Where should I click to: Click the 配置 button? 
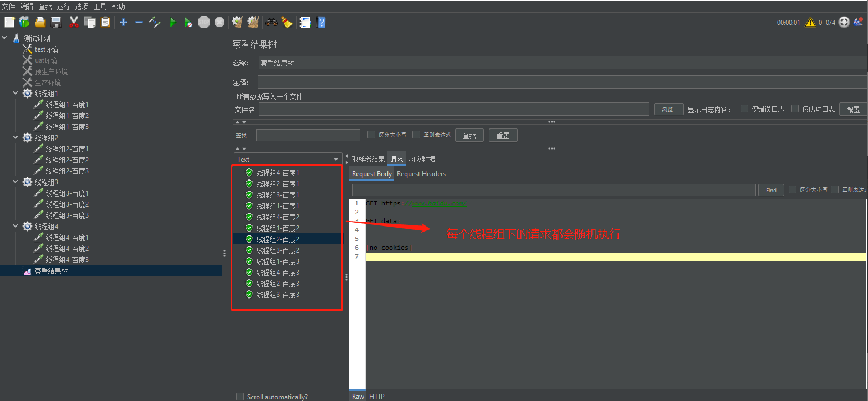click(x=853, y=109)
